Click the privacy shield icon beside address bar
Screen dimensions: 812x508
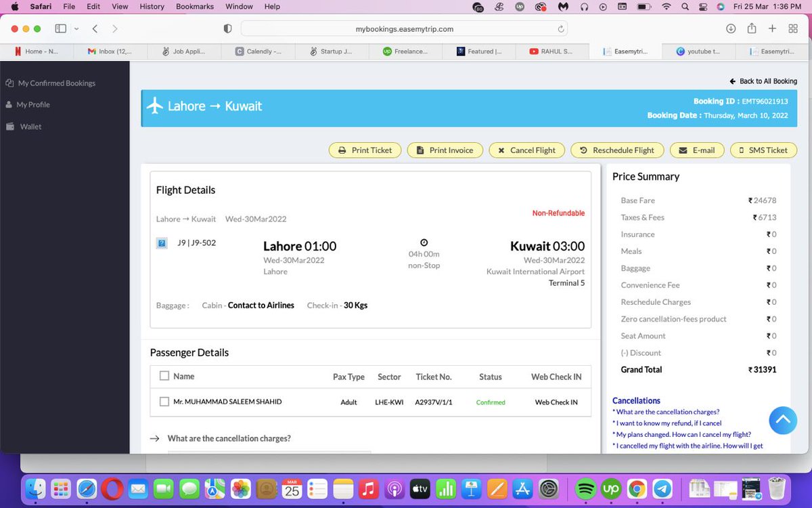[227, 28]
